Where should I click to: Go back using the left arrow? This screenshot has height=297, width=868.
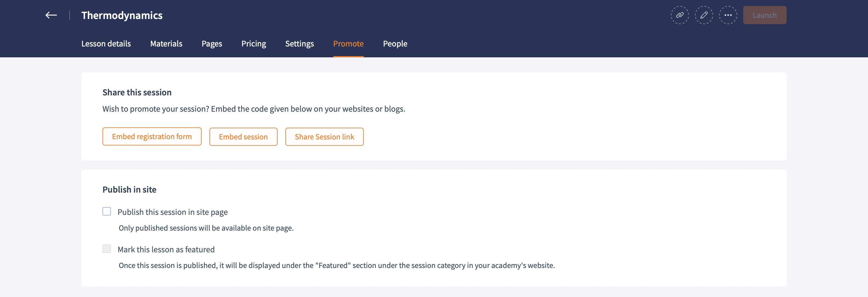[51, 15]
